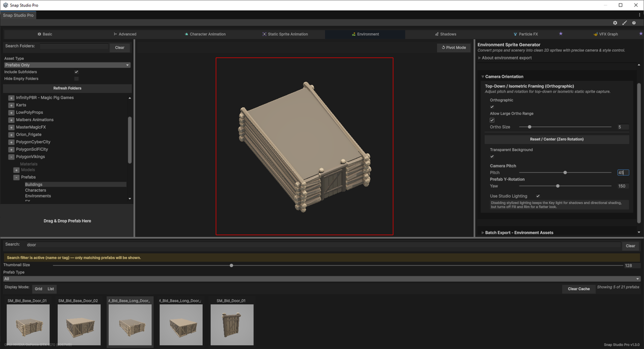Viewport: 644px width, 349px height.
Task: Open the Static Sprite Animation tab
Action: click(x=285, y=34)
